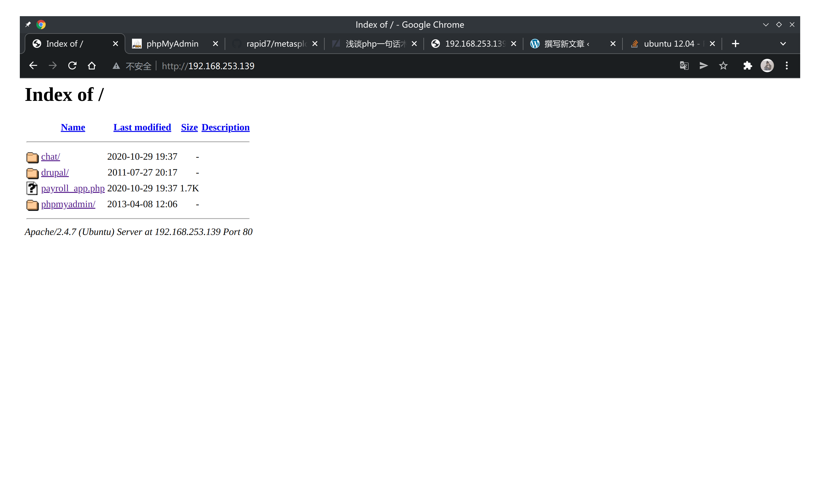Open the extensions puzzle icon
Screen dimensions: 820x504
(747, 66)
